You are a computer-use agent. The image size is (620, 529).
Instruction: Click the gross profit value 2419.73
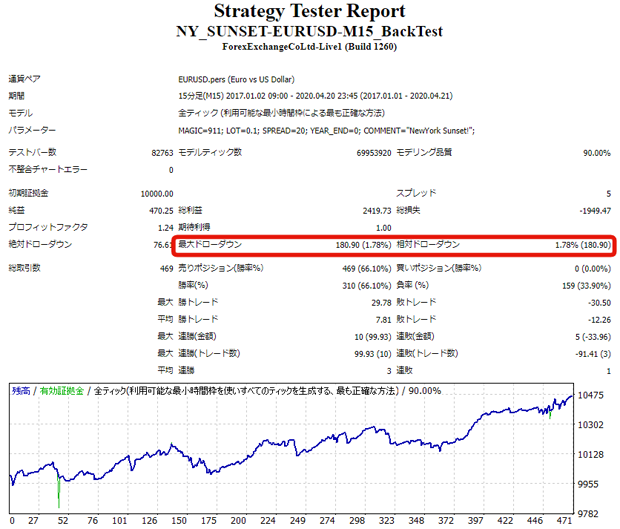coord(377,211)
